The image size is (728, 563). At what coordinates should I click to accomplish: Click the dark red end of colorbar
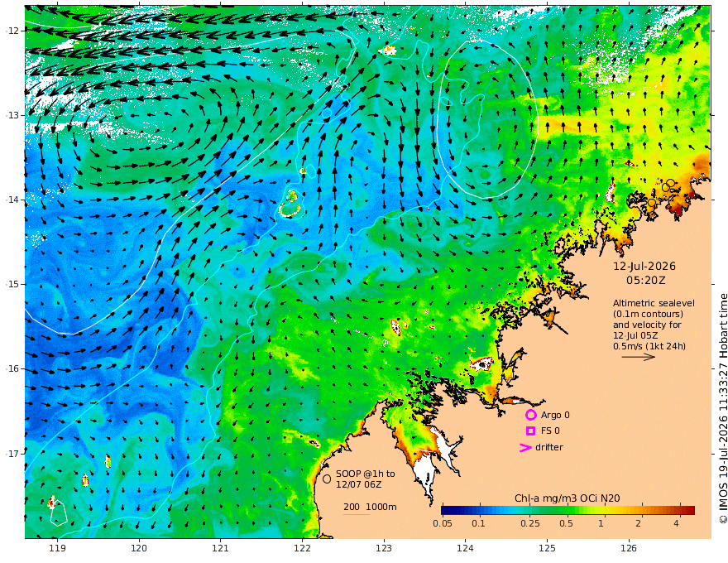click(x=690, y=511)
